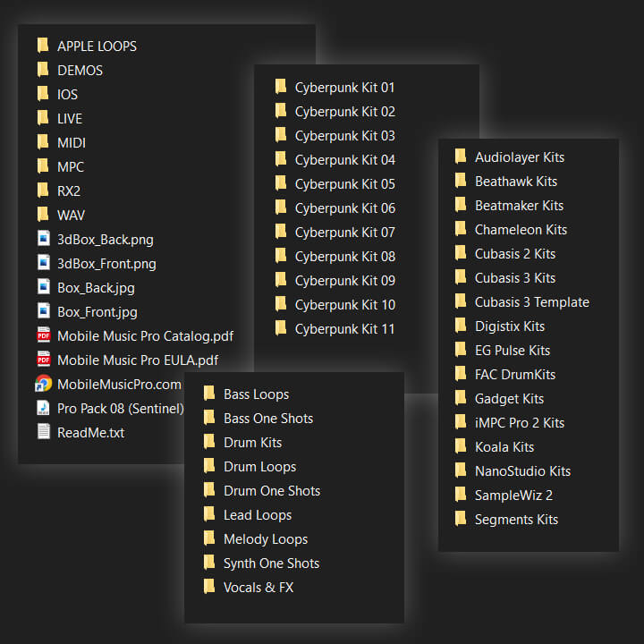Open MobileMusicPro.com Chrome shortcut icon
This screenshot has height=644, width=644.
tap(44, 384)
